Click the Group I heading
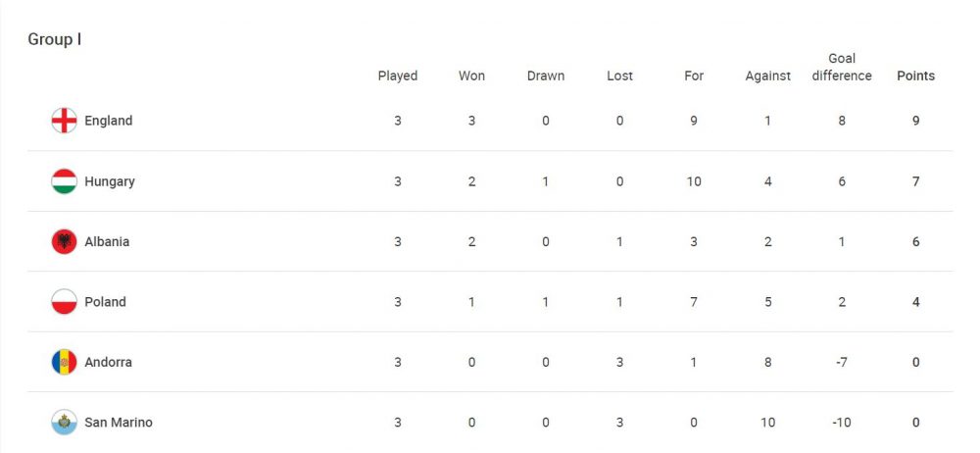The image size is (980, 453). [55, 40]
